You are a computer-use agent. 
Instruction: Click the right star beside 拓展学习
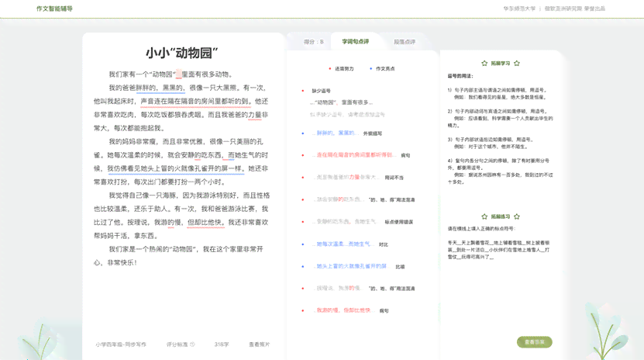click(x=517, y=64)
